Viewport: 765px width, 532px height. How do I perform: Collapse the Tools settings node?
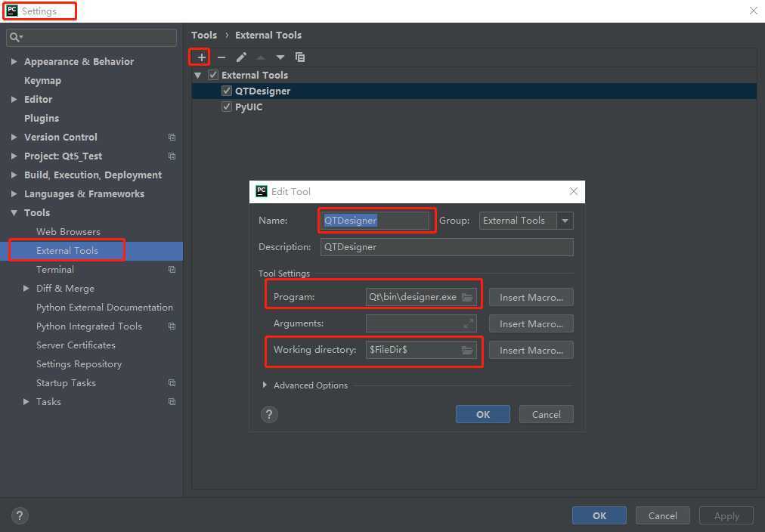coord(14,213)
